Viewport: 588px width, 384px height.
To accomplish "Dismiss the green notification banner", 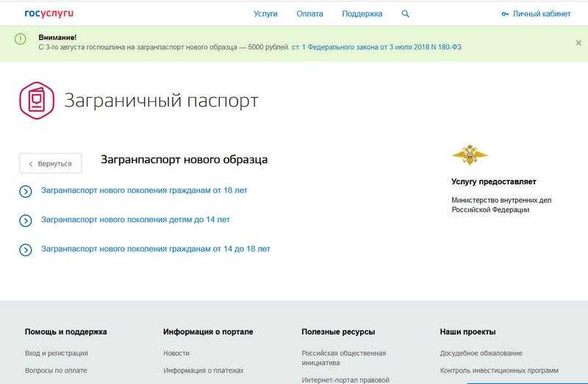I will coord(578,43).
